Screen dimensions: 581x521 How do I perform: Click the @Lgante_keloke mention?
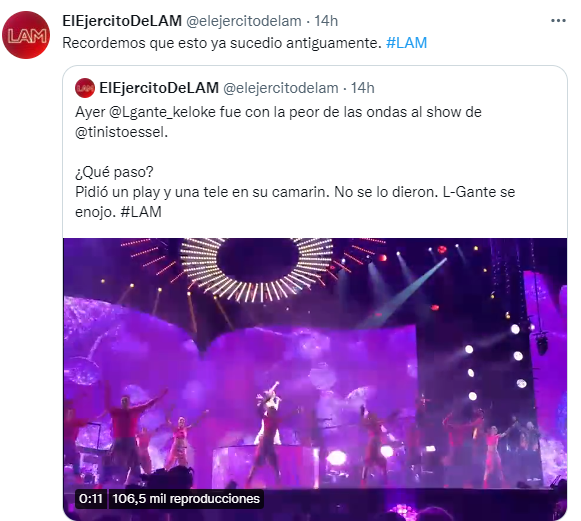pyautogui.click(x=162, y=112)
